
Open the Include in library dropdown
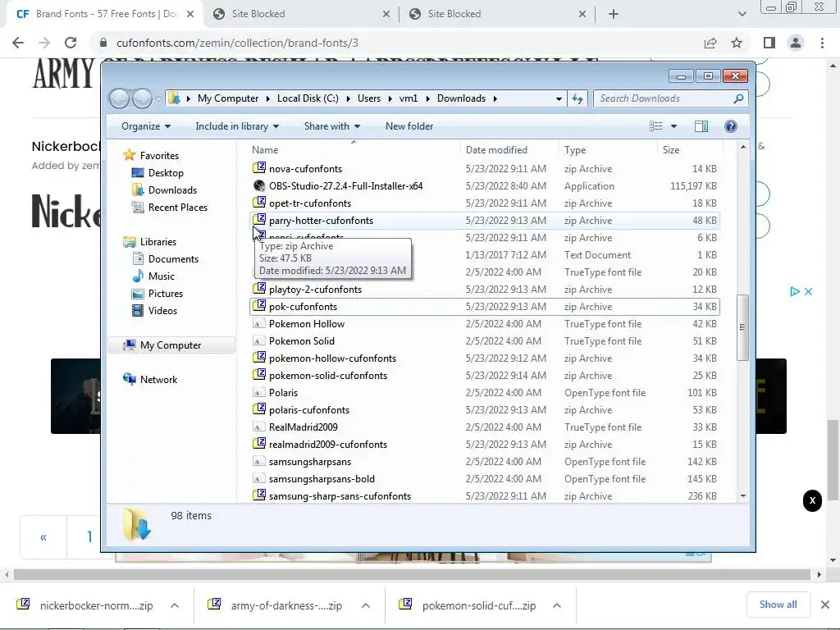(x=237, y=126)
